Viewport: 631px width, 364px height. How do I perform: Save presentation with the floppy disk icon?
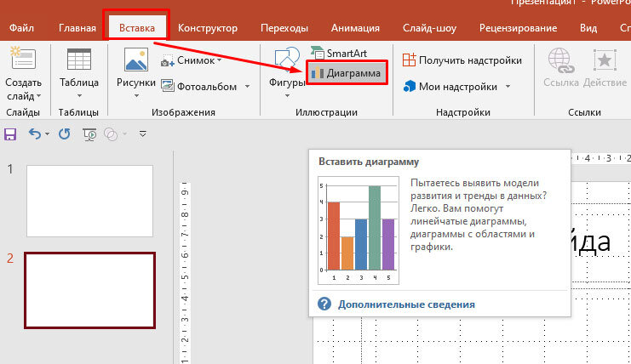(10, 134)
